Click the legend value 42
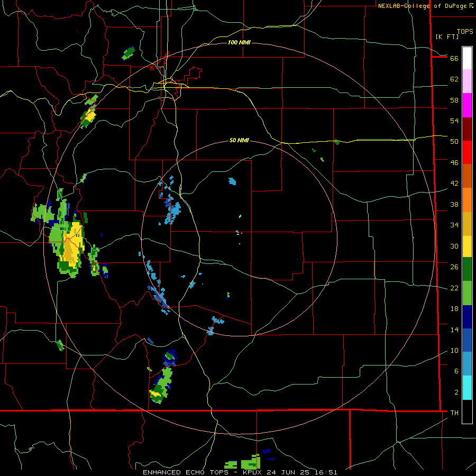The width and height of the screenshot is (476, 476). [x=454, y=184]
